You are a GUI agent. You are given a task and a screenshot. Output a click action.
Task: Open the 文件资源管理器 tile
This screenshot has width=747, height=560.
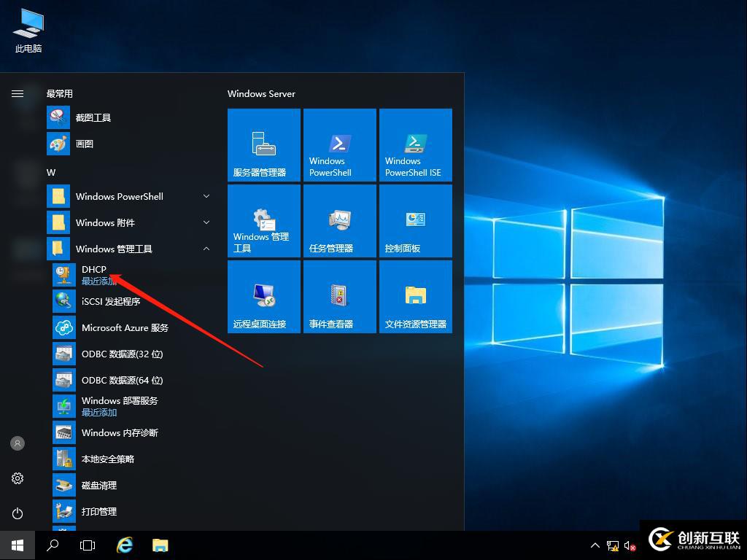[416, 297]
